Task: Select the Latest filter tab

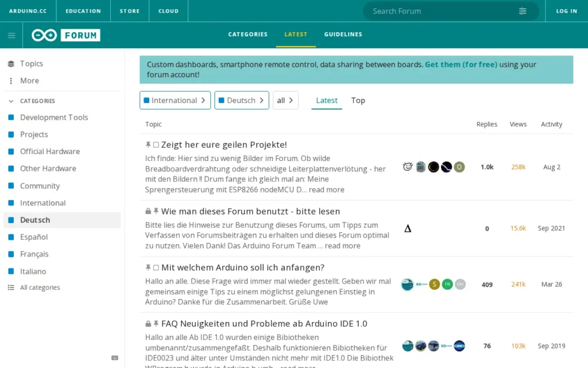Action: pos(327,100)
